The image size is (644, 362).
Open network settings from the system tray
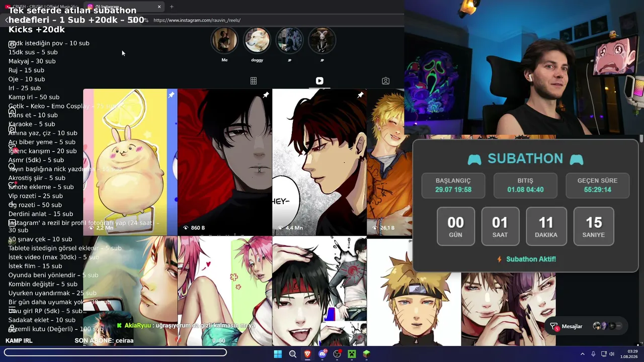(604, 354)
